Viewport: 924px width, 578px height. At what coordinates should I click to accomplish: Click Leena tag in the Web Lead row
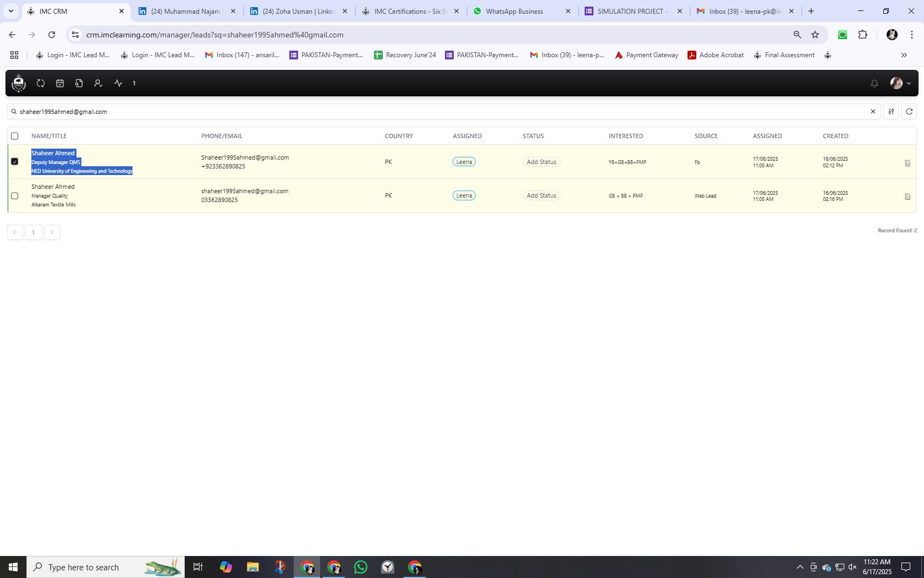(x=464, y=195)
